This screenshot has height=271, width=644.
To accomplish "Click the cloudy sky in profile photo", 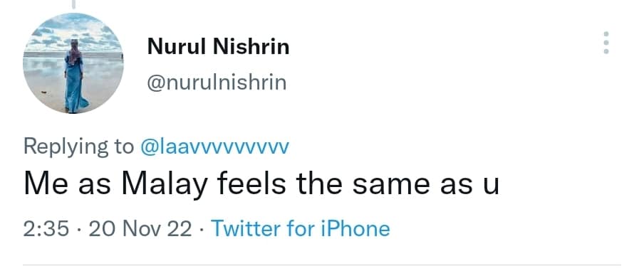I will click(x=73, y=33).
